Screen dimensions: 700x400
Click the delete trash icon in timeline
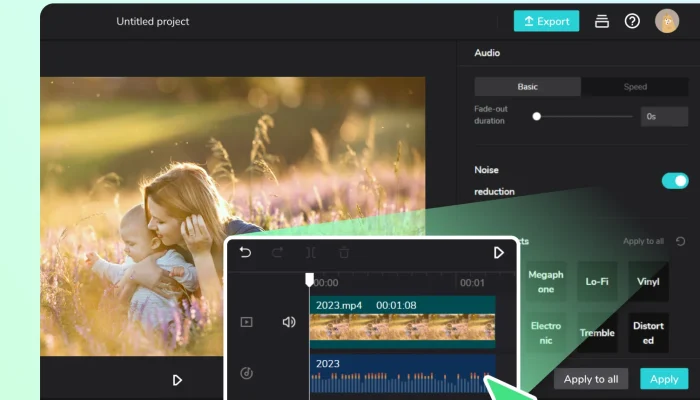(344, 253)
